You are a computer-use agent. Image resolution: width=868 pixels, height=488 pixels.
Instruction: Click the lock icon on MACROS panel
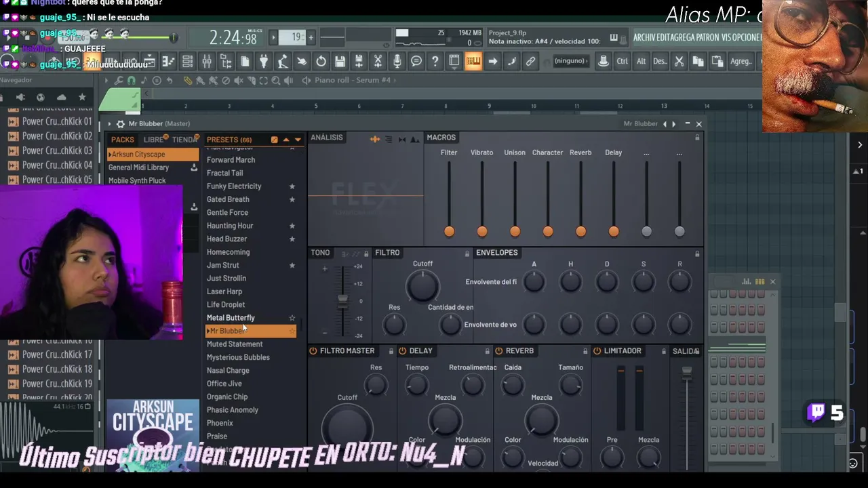(696, 138)
